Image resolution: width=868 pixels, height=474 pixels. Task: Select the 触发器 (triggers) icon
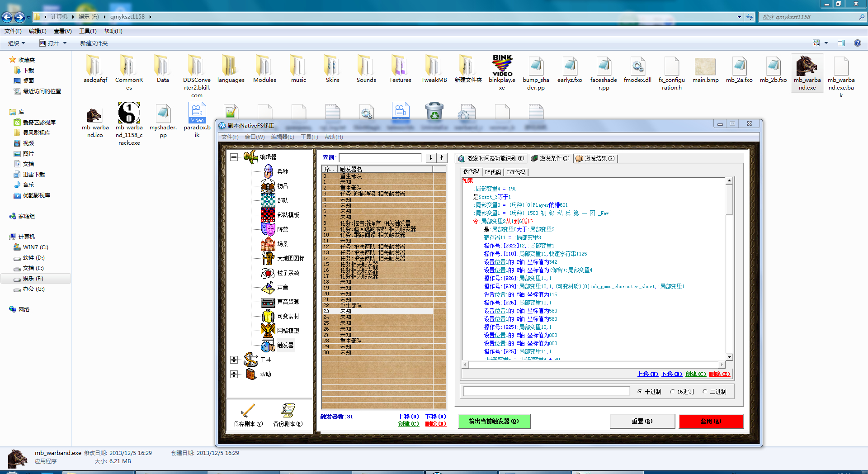click(268, 345)
